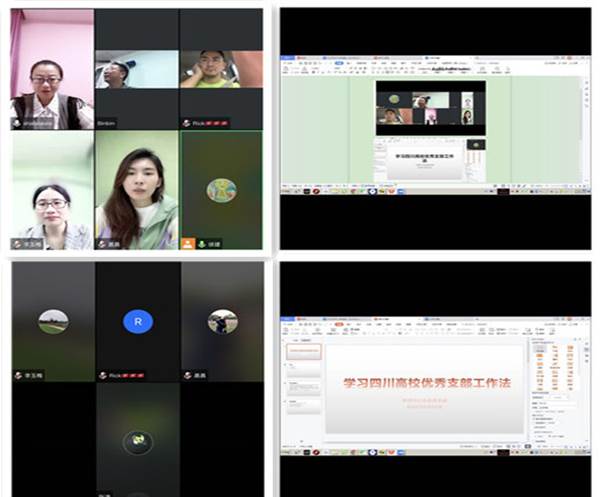This screenshot has width=600, height=497.
Task: Select the avatar in the lower grid's bottom-center tile
Action: click(137, 440)
